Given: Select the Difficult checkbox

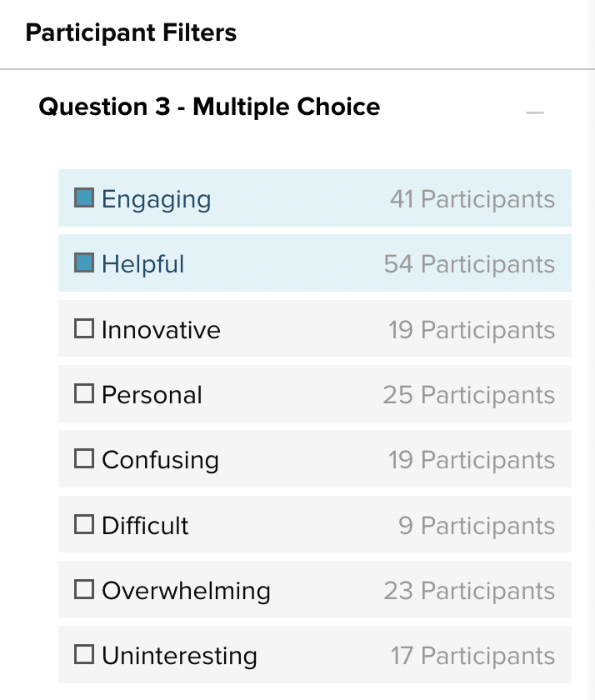Looking at the screenshot, I should click(x=84, y=525).
